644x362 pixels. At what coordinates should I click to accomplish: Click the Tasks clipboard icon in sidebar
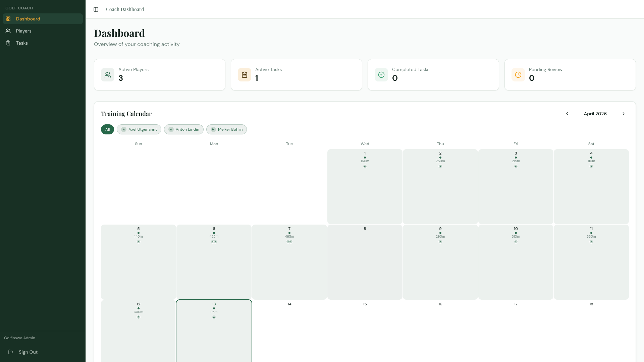click(8, 43)
